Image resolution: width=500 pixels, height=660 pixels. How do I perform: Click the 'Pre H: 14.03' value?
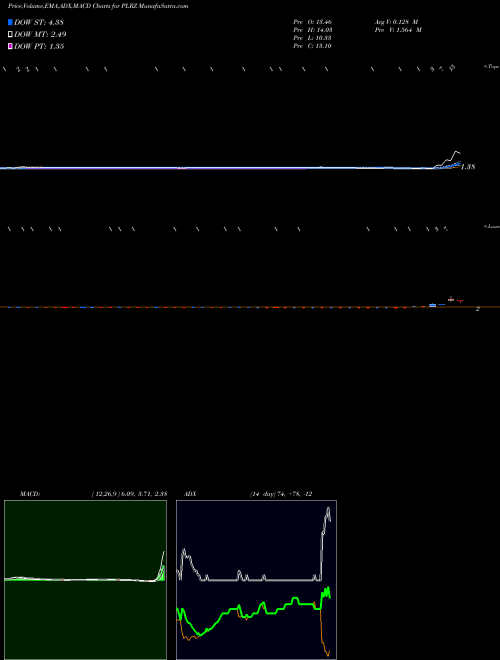click(x=313, y=30)
